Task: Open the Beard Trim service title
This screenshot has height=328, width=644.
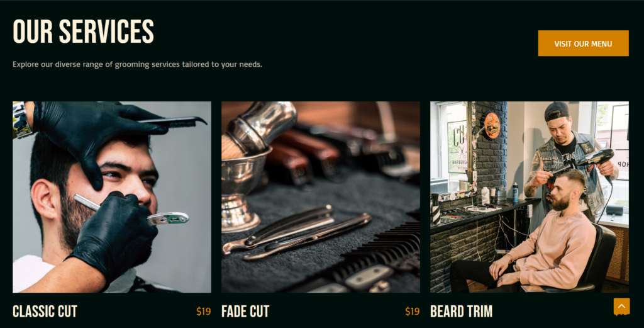Action: (461, 312)
